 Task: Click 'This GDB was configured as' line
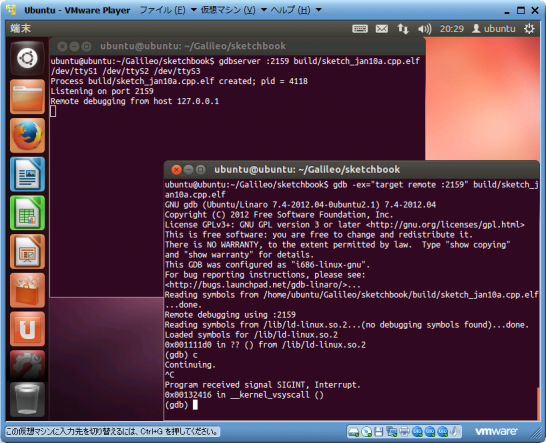coord(267,265)
